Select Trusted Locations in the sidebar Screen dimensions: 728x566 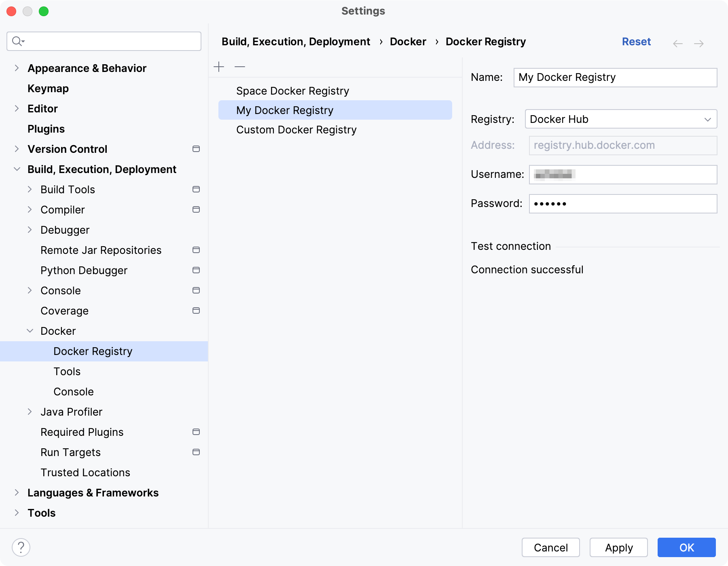click(85, 472)
